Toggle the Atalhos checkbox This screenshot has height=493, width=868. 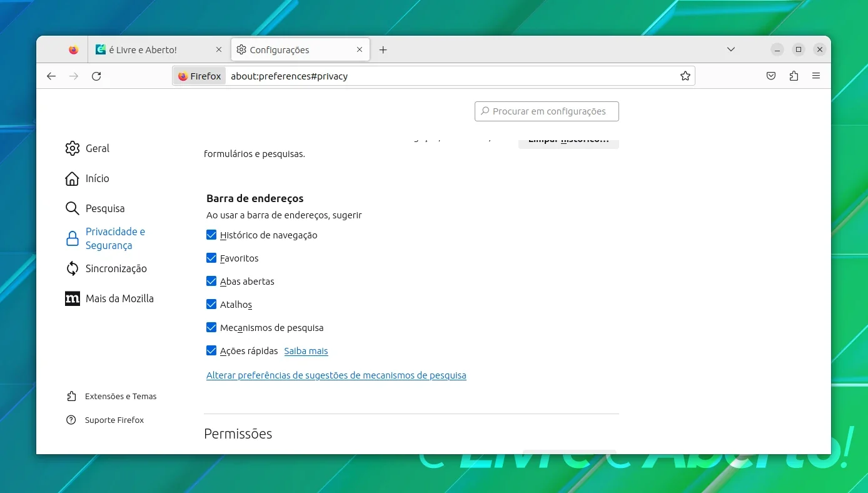coord(211,305)
